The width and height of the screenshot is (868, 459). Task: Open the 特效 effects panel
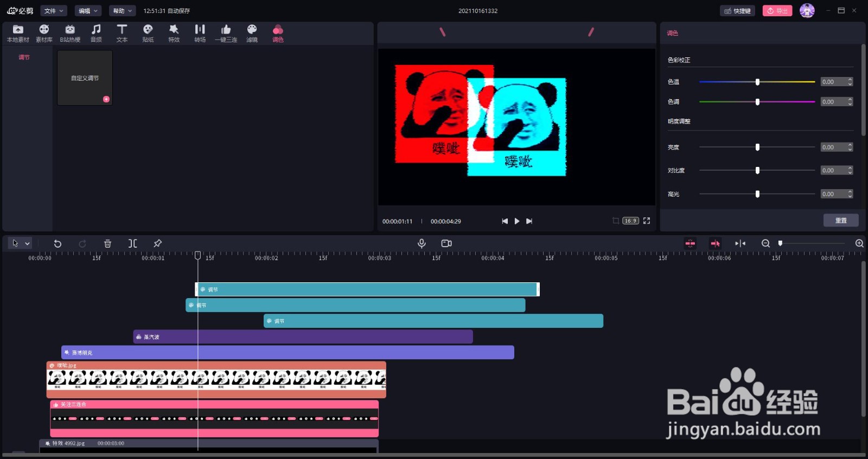point(174,34)
